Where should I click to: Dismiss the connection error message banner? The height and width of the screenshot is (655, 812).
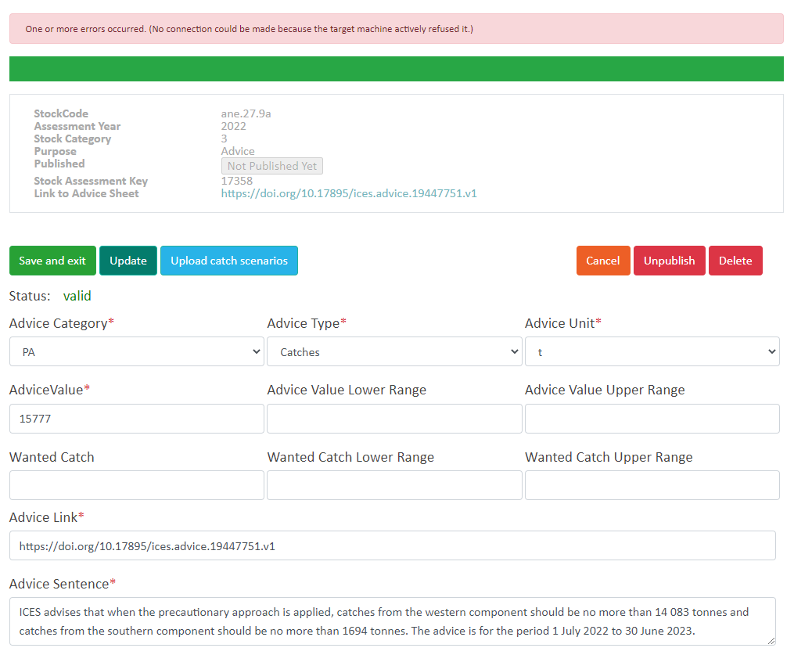[395, 28]
